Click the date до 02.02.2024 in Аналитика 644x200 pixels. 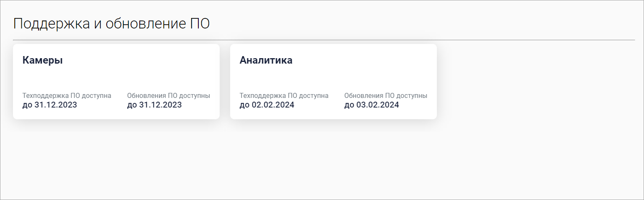tap(267, 105)
